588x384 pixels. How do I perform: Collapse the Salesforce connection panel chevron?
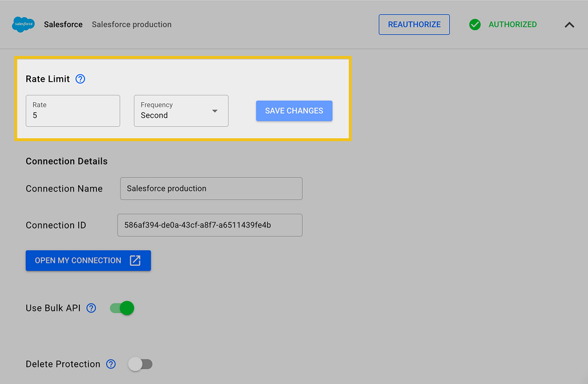(569, 25)
